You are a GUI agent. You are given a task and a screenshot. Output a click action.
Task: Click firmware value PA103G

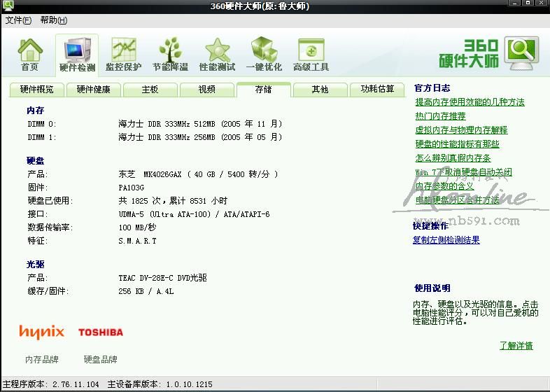click(x=132, y=188)
